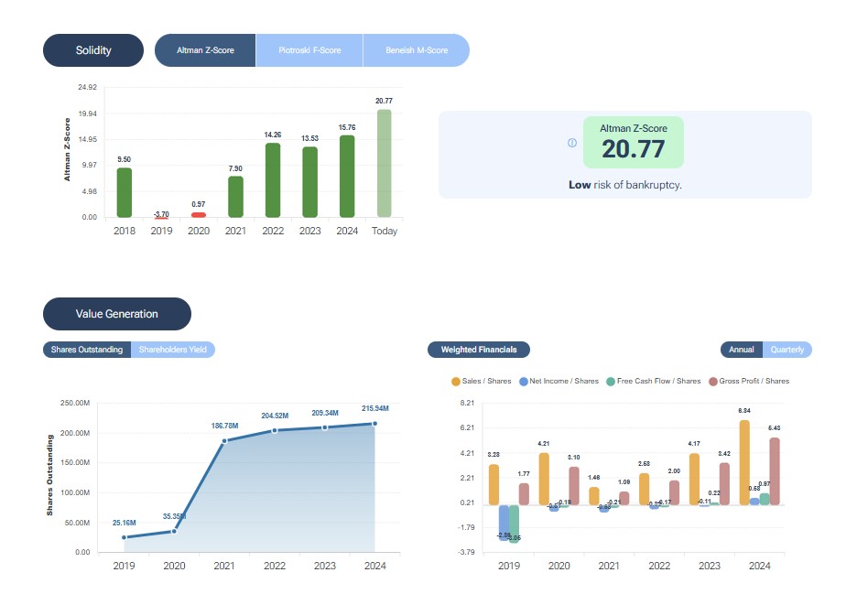The image size is (868, 605).
Task: Select Annual view for weighted financials
Action: pyautogui.click(x=742, y=350)
